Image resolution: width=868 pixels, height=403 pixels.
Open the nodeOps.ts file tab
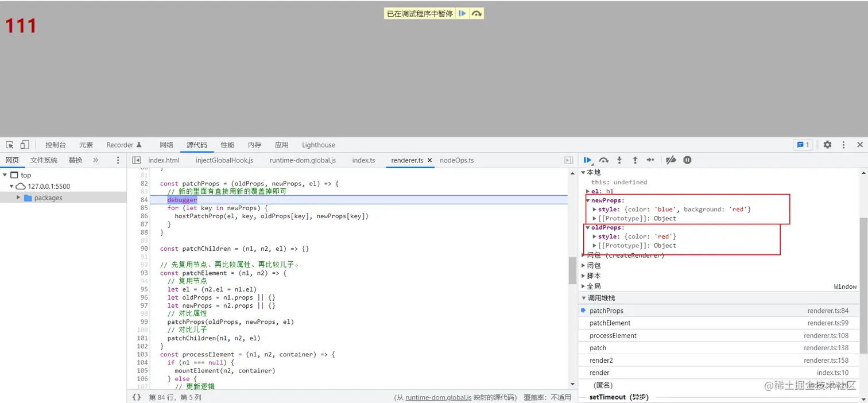457,160
